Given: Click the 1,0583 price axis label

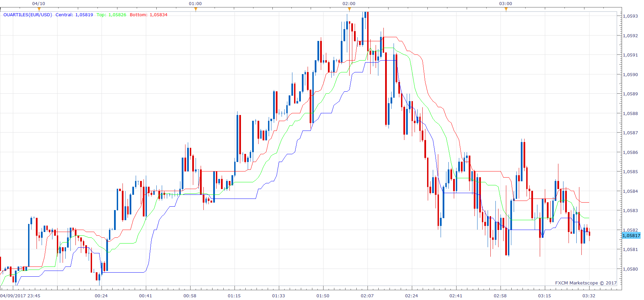Looking at the screenshot, I should [x=630, y=210].
